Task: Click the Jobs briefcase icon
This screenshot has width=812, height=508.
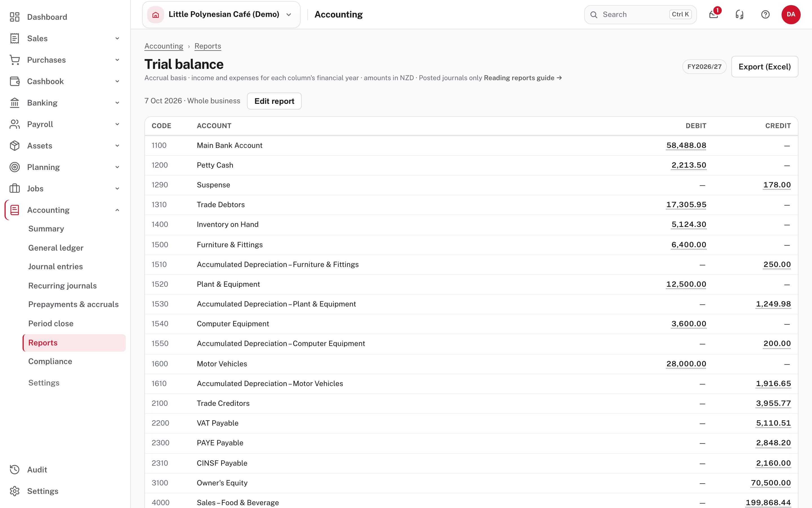Action: [14, 189]
